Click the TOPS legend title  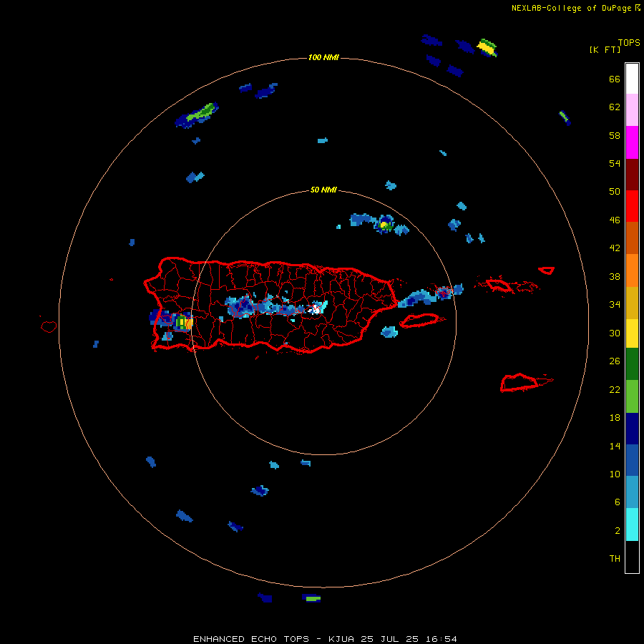[629, 42]
